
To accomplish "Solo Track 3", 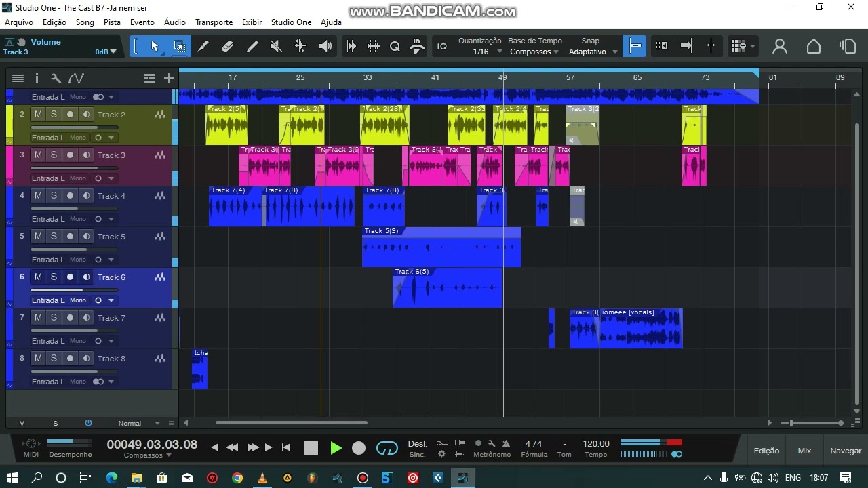I will [x=54, y=155].
